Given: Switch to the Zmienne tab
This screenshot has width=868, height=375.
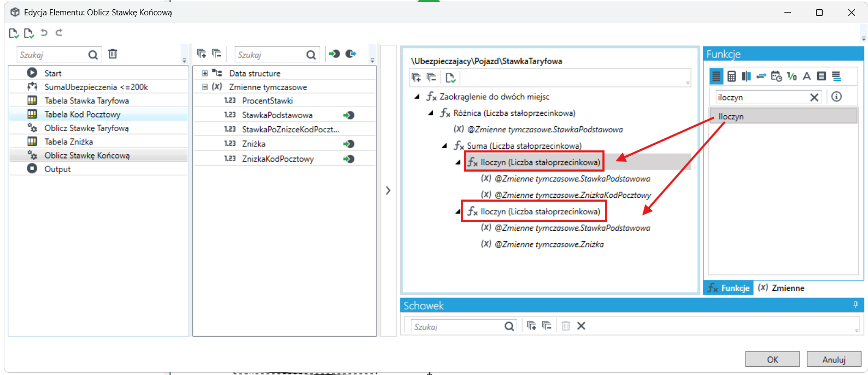Looking at the screenshot, I should [782, 288].
